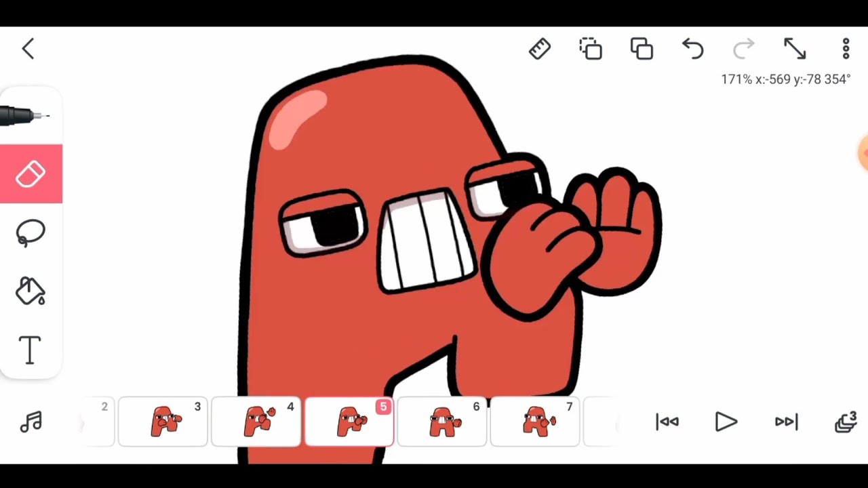The width and height of the screenshot is (868, 488).
Task: Select frame 7 thumbnail
Action: (x=534, y=422)
